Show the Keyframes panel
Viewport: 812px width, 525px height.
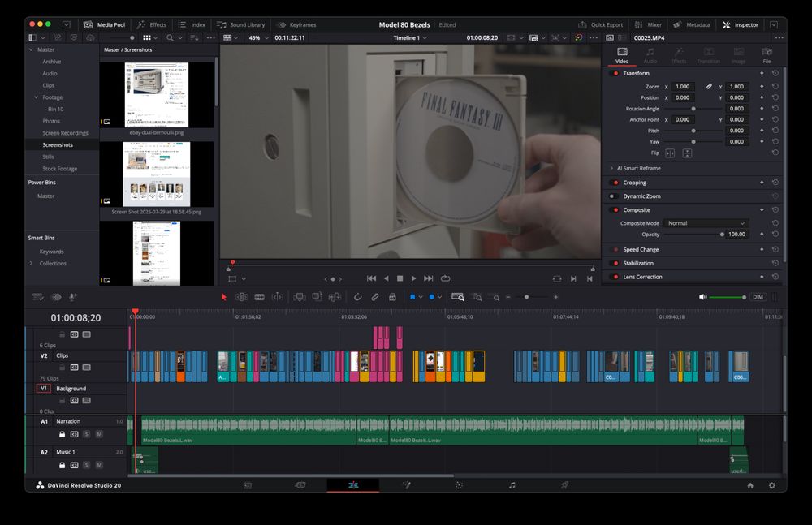[296, 25]
